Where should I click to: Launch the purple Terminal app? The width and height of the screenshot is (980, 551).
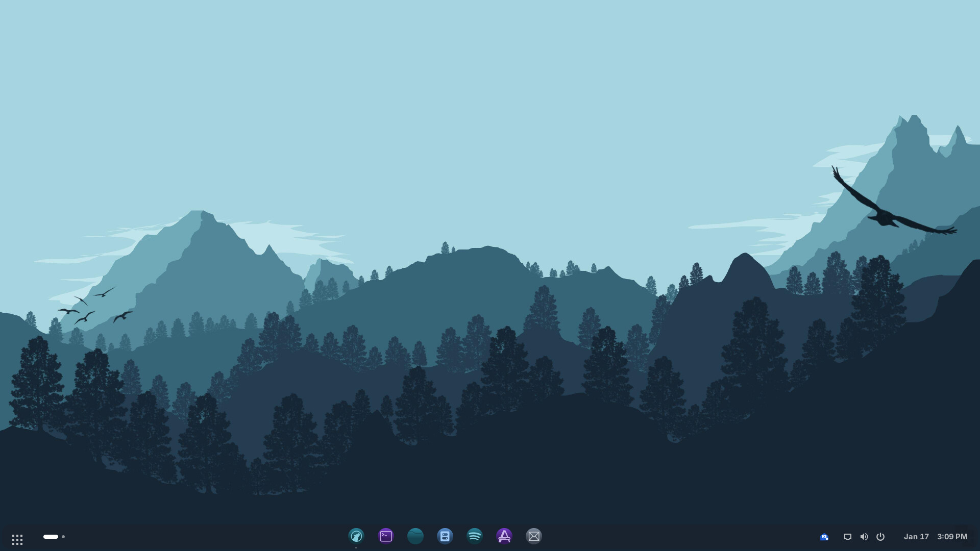(386, 536)
